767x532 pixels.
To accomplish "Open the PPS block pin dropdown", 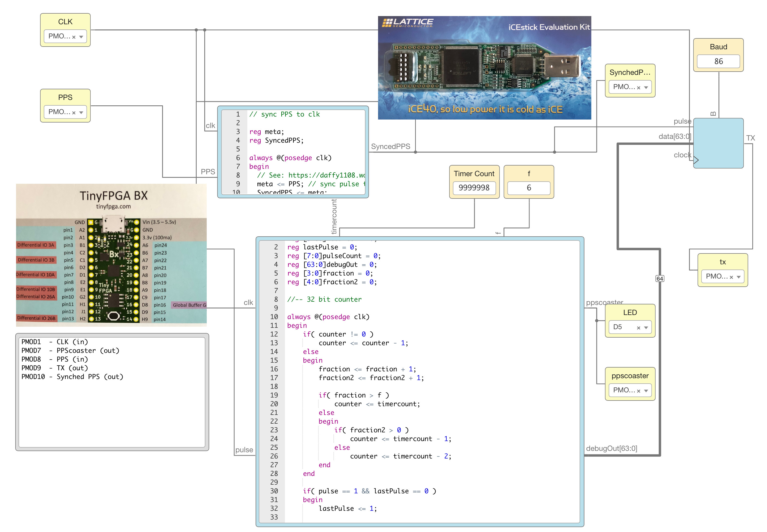I will (x=81, y=113).
